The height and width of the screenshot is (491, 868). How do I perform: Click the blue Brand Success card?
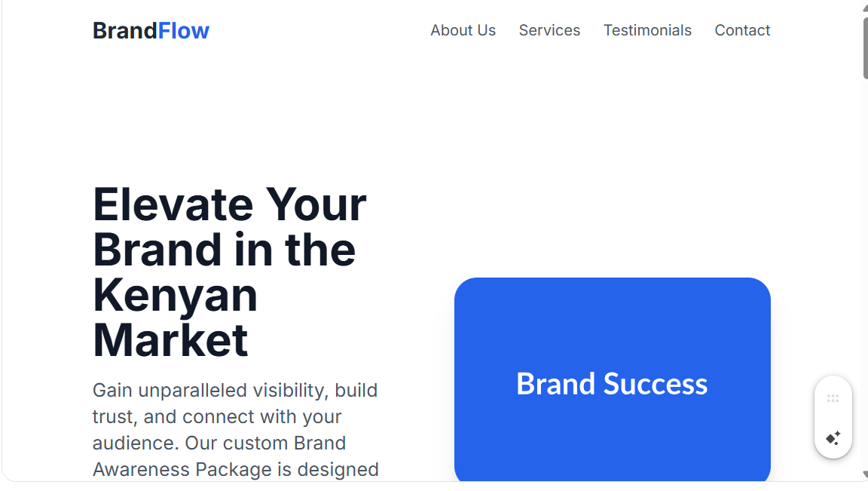[x=613, y=379]
